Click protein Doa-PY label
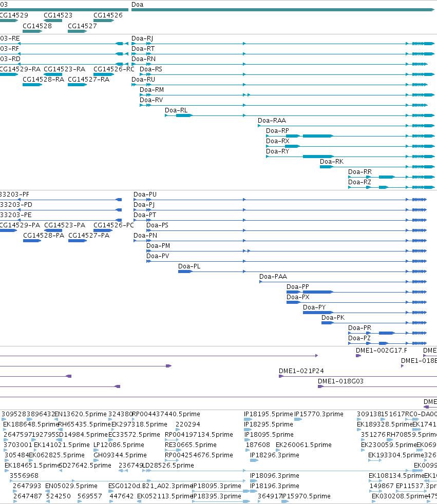Image resolution: width=437 pixels, height=504 pixels. pos(314,308)
